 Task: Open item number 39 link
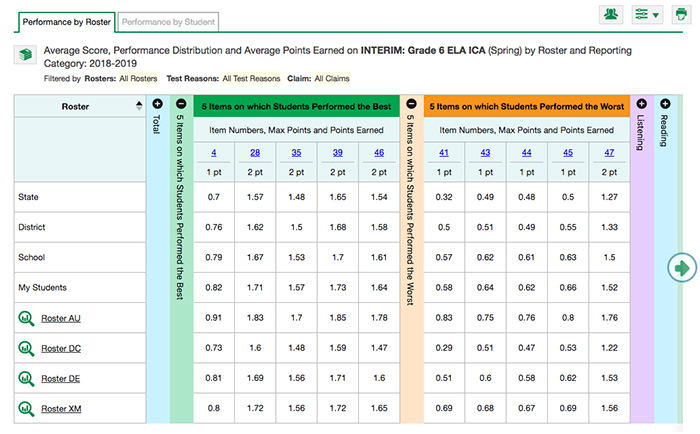point(338,153)
